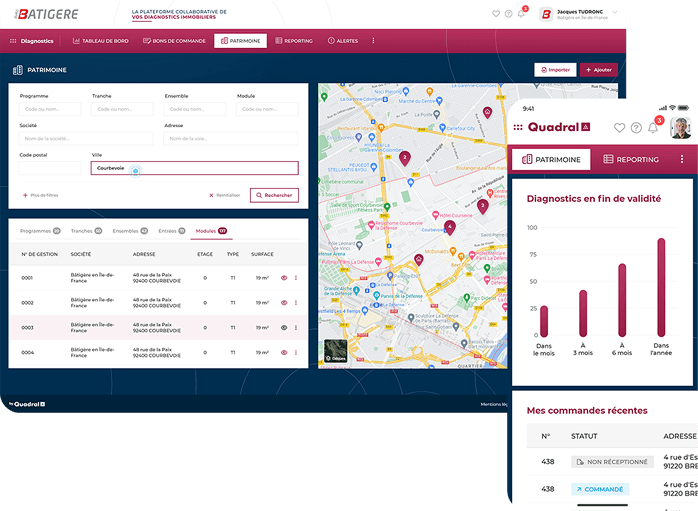Switch to Bons de commande tab
This screenshot has width=698, height=511.
[175, 41]
